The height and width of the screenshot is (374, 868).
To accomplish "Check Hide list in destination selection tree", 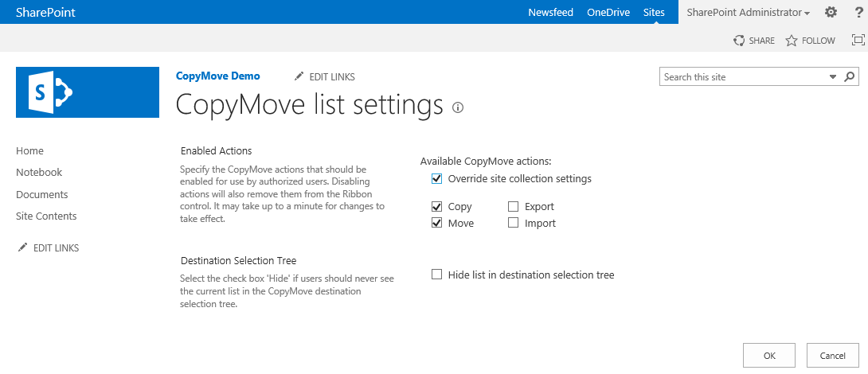I will tap(436, 275).
